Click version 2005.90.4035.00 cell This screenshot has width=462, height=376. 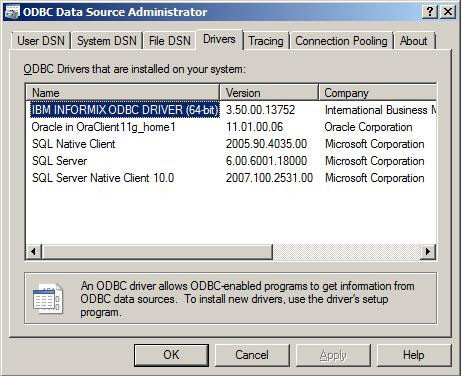tap(266, 144)
